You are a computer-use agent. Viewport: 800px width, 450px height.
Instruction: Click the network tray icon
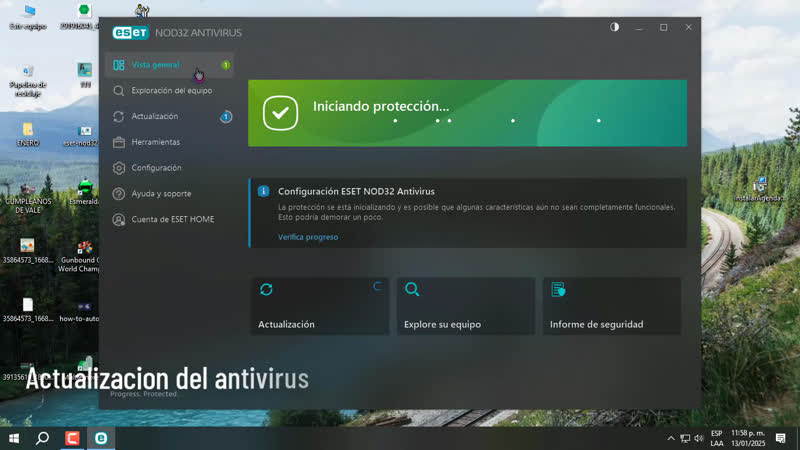pyautogui.click(x=685, y=438)
